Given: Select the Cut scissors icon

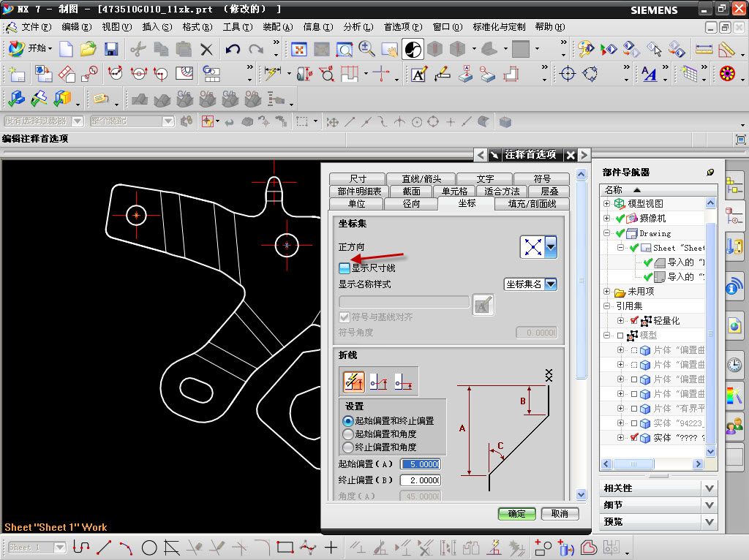Looking at the screenshot, I should 138,49.
